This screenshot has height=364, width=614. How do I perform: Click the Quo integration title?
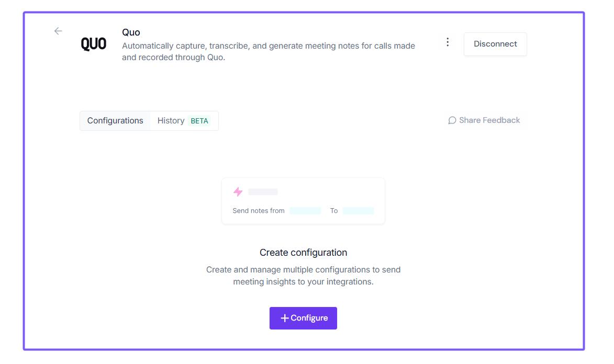(131, 32)
